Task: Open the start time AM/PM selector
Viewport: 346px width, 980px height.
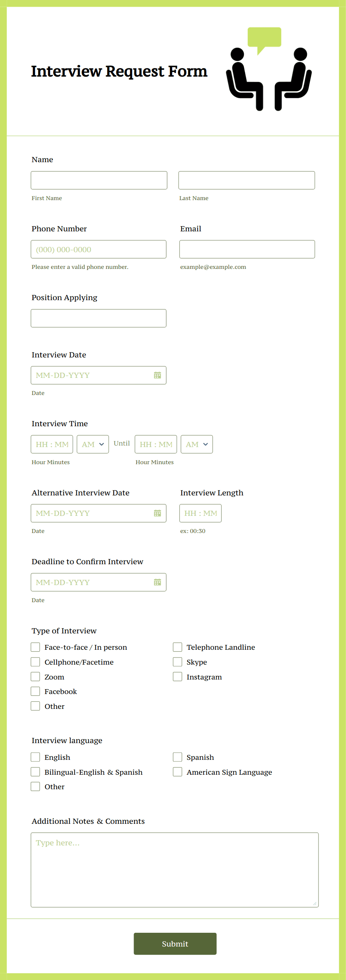Action: [92, 444]
